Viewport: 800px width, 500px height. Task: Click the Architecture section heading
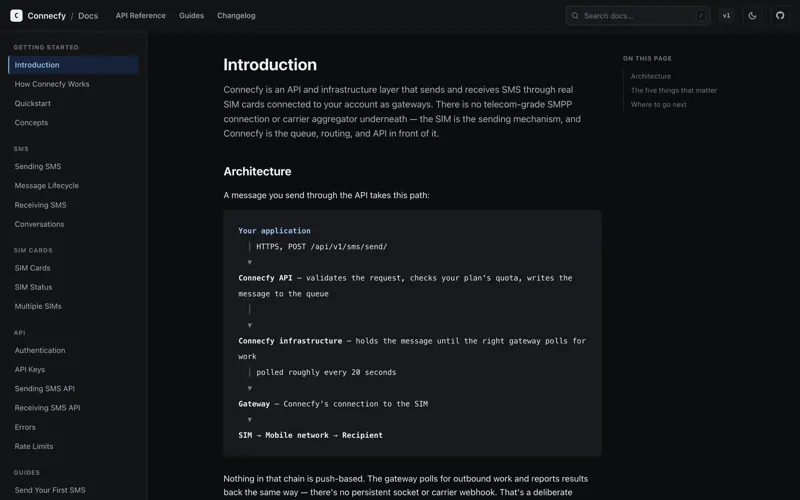coord(257,171)
